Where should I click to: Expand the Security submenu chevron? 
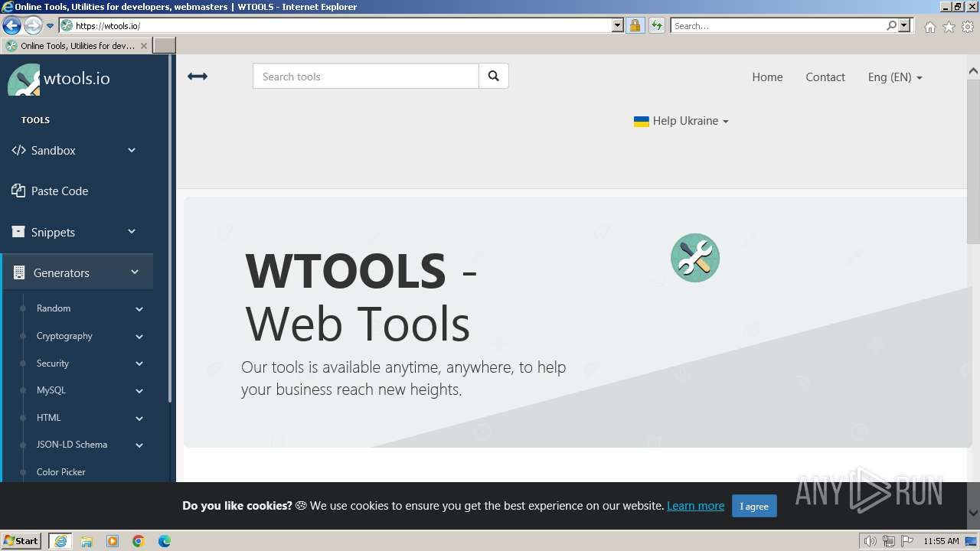click(139, 364)
